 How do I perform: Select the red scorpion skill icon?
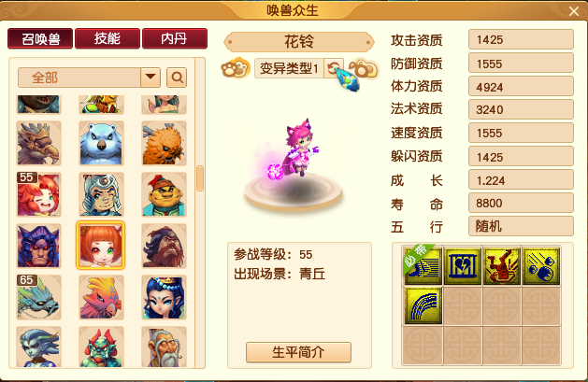[502, 266]
